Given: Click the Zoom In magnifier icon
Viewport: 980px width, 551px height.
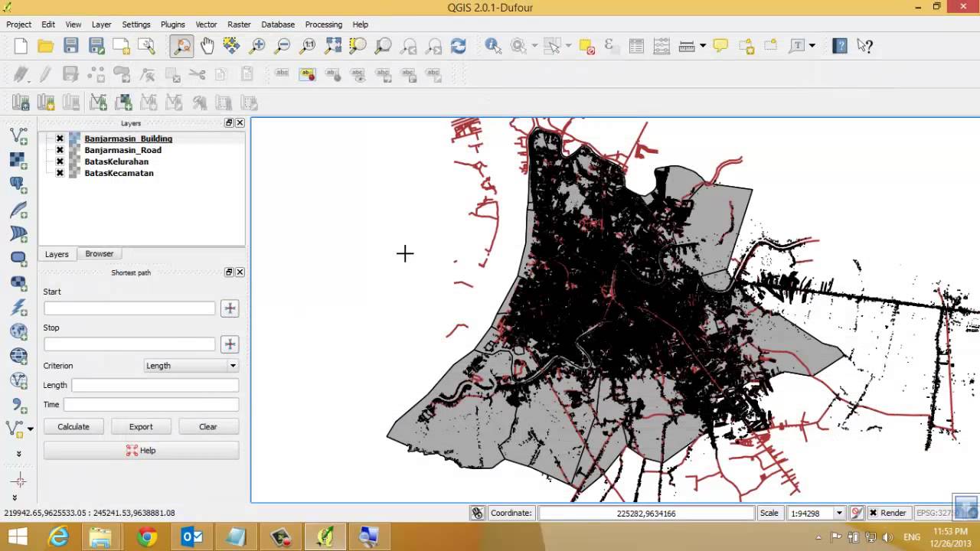Looking at the screenshot, I should tap(257, 46).
